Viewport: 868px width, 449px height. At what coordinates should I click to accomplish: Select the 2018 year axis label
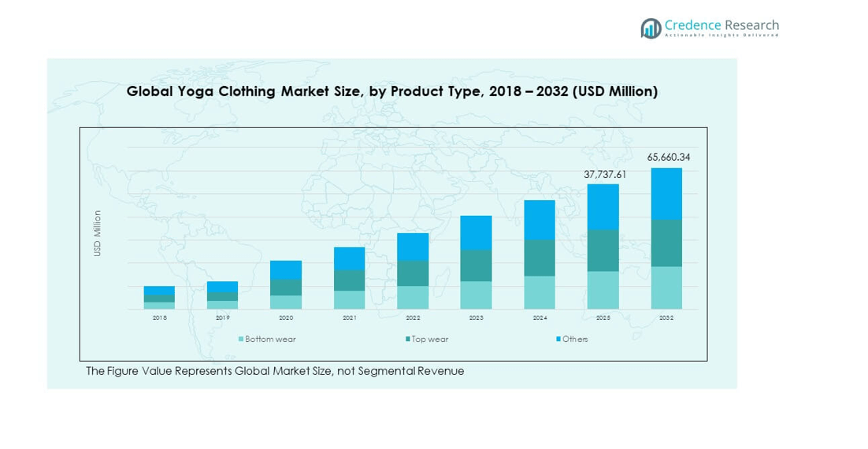159,317
